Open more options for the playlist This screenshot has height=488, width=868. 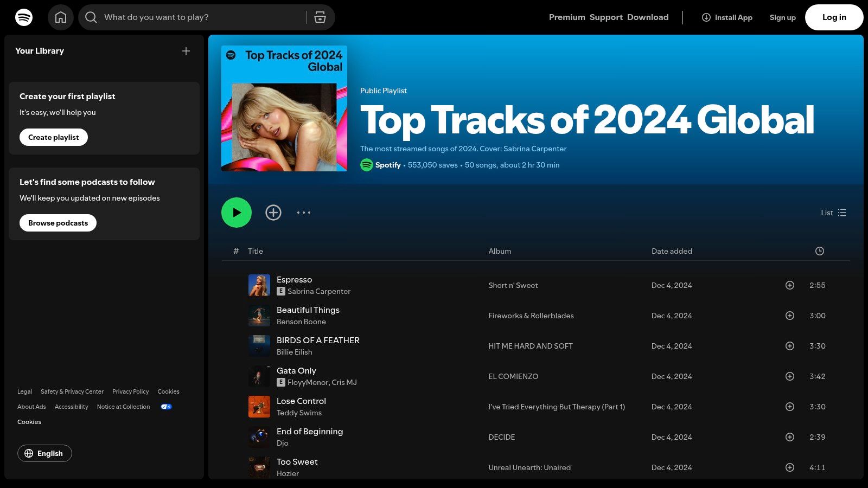coord(304,213)
